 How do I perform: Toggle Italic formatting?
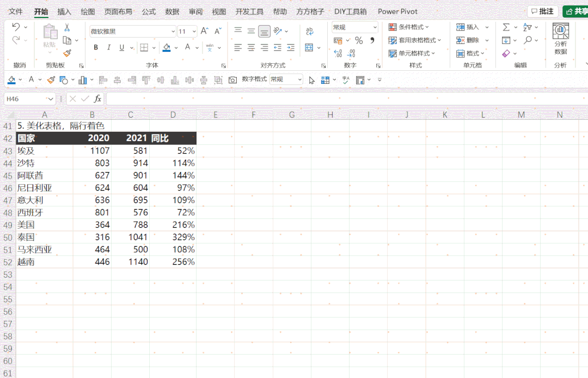click(109, 47)
